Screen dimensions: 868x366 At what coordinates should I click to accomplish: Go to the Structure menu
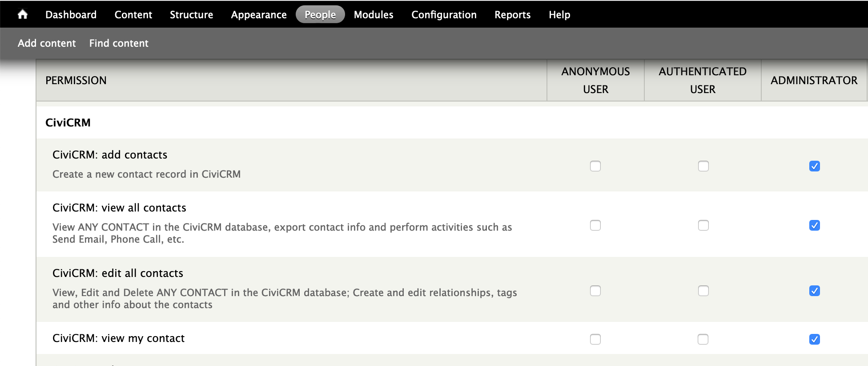tap(191, 15)
